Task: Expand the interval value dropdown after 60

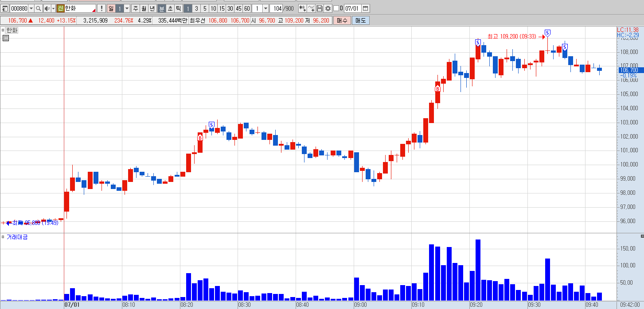Action: [x=265, y=8]
